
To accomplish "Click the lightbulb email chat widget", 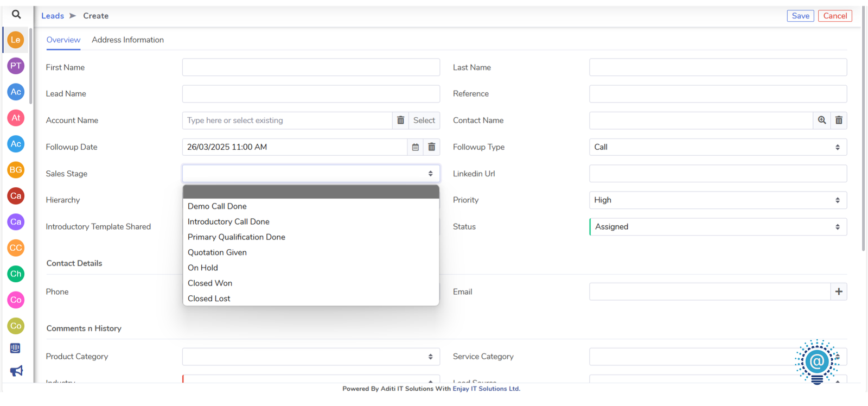I will pos(817,362).
